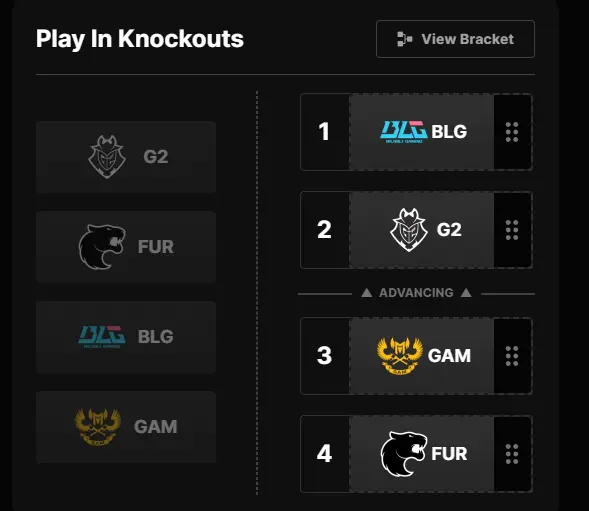This screenshot has width=589, height=511.
Task: Select the dimmed FUR team card
Action: [126, 247]
